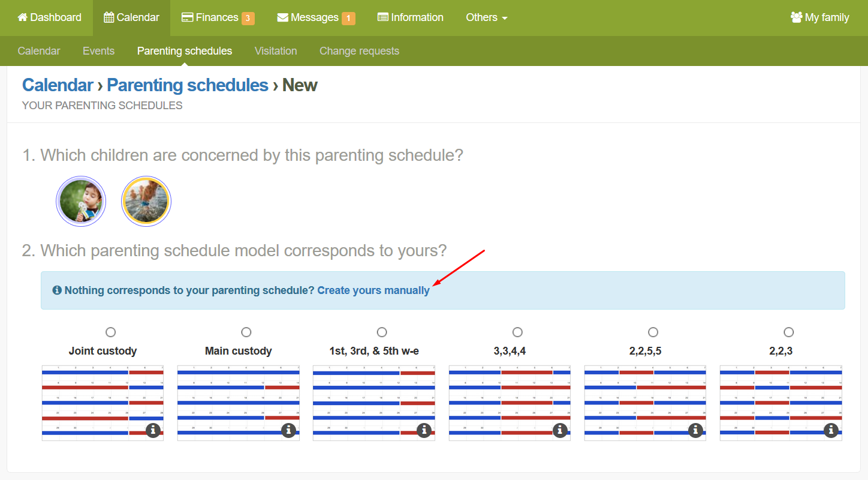Viewport: 868px width, 480px height.
Task: Open info icon on 2,2,3 schedule
Action: [x=831, y=430]
